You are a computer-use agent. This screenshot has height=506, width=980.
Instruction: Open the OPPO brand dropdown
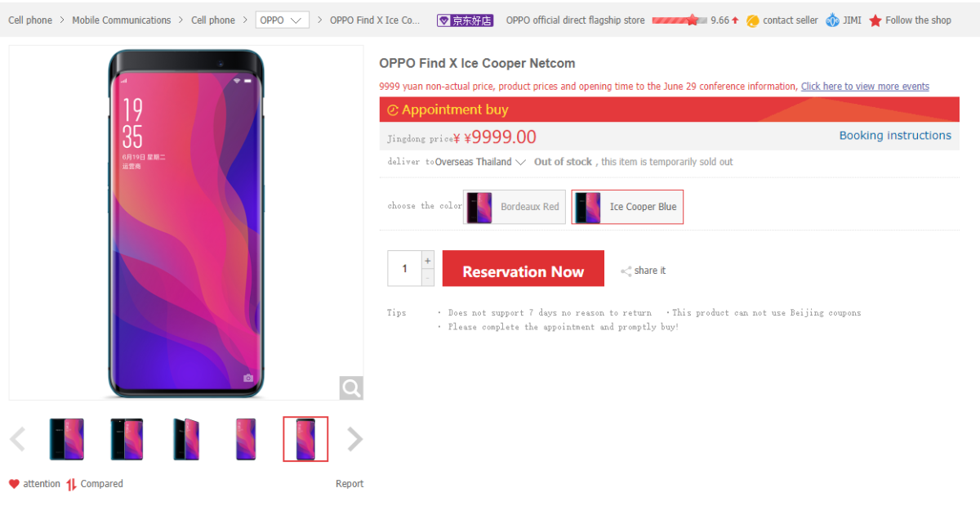[282, 20]
